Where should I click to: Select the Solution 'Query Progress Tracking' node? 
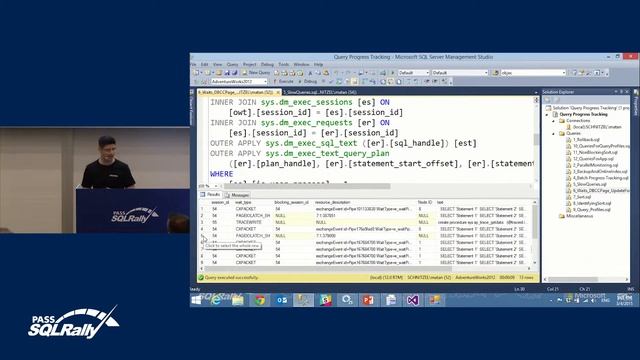pyautogui.click(x=587, y=108)
